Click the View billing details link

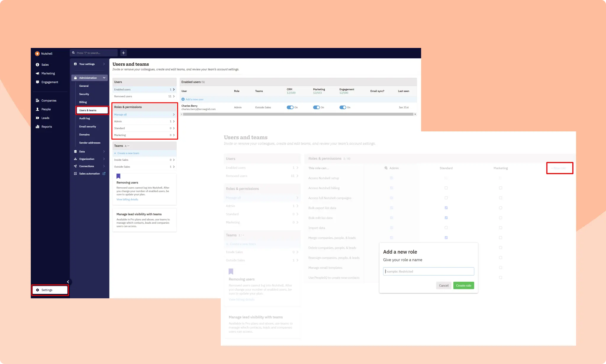127,199
